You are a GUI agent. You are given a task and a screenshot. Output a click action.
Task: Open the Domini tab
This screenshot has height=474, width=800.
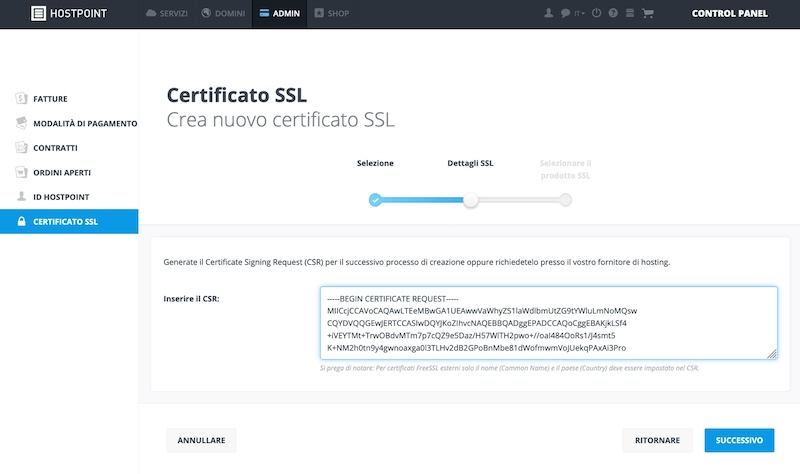pyautogui.click(x=223, y=13)
